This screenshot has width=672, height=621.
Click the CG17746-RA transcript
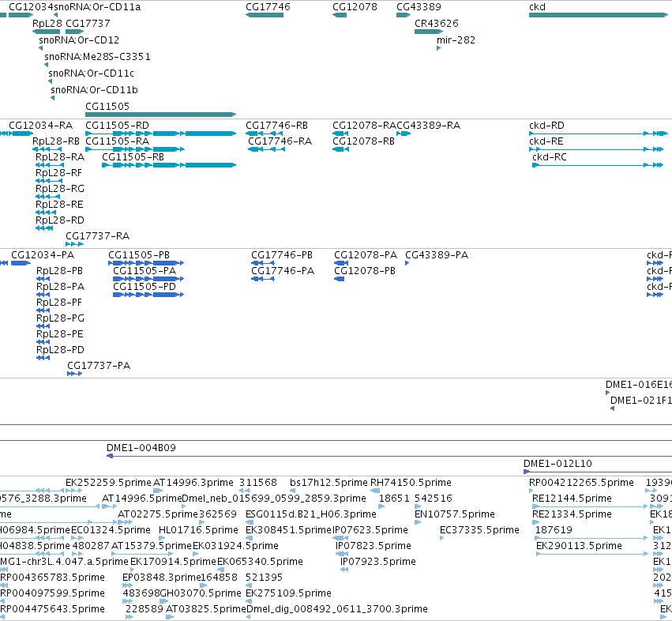click(x=267, y=149)
